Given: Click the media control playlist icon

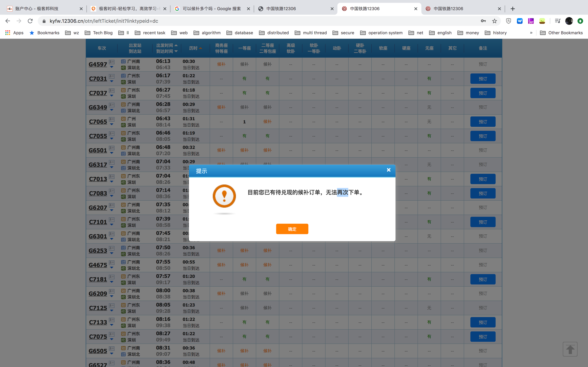Looking at the screenshot, I should tap(557, 21).
